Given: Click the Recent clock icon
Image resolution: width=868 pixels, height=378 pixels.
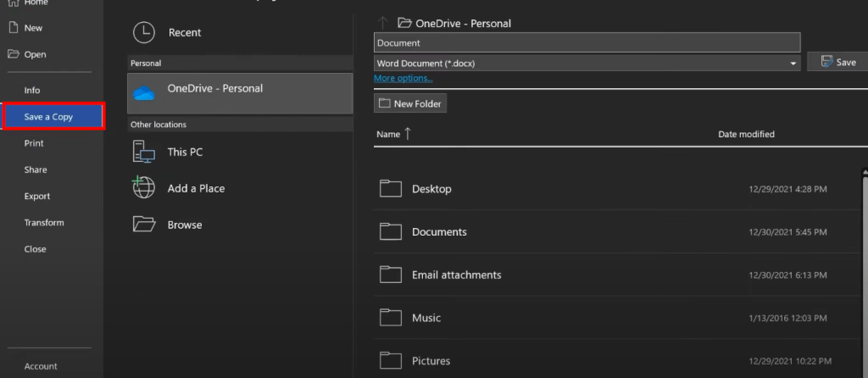Looking at the screenshot, I should click(144, 33).
